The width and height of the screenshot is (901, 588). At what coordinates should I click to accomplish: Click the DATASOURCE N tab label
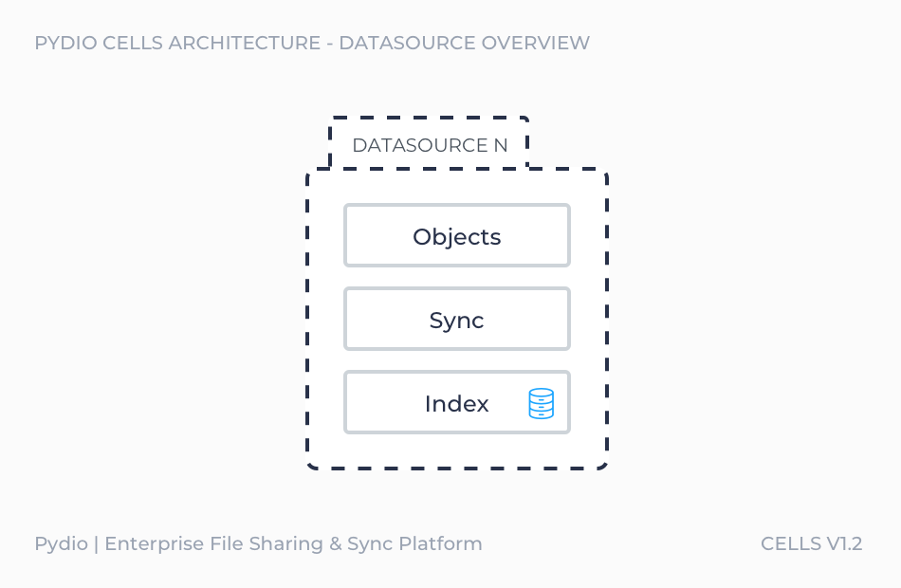pos(430,145)
